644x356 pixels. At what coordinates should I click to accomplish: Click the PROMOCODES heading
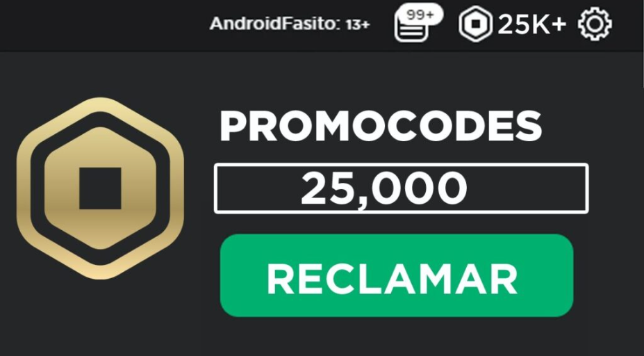click(381, 127)
